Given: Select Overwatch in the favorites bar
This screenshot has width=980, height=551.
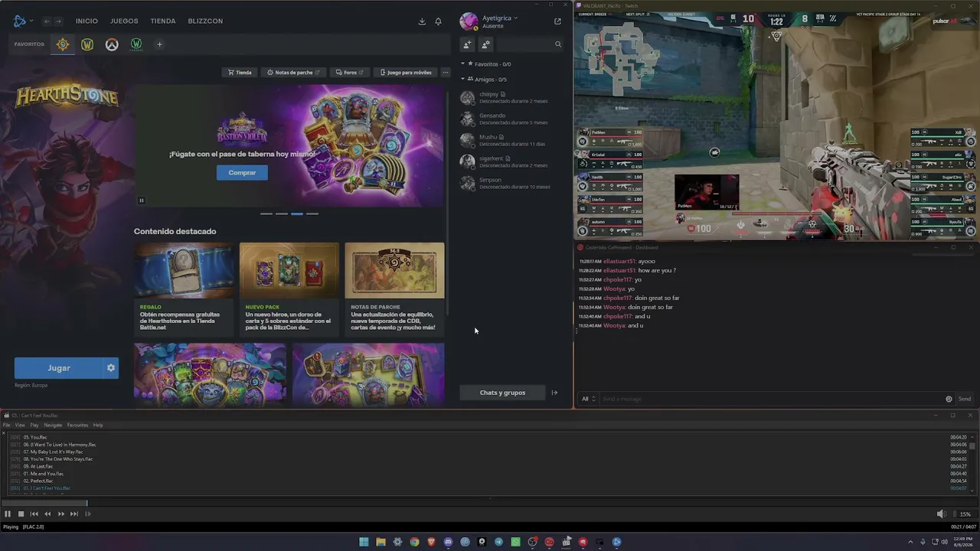Looking at the screenshot, I should [x=112, y=44].
